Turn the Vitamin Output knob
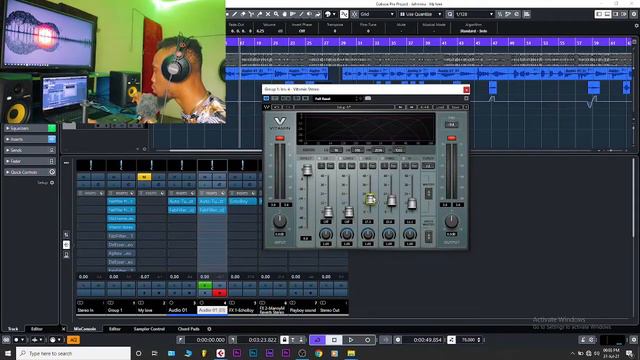The height and width of the screenshot is (360, 640). [451, 221]
